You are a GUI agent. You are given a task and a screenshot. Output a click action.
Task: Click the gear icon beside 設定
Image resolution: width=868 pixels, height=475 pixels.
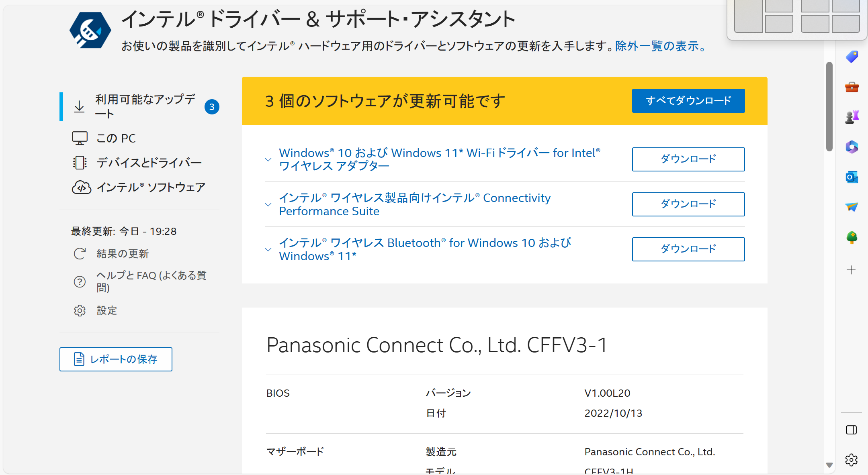point(80,310)
